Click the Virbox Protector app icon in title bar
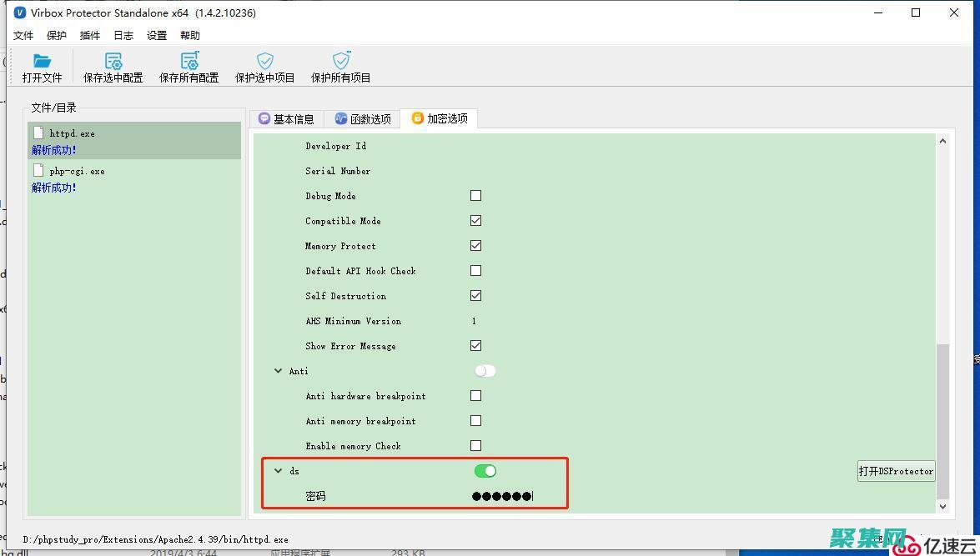 click(x=20, y=13)
